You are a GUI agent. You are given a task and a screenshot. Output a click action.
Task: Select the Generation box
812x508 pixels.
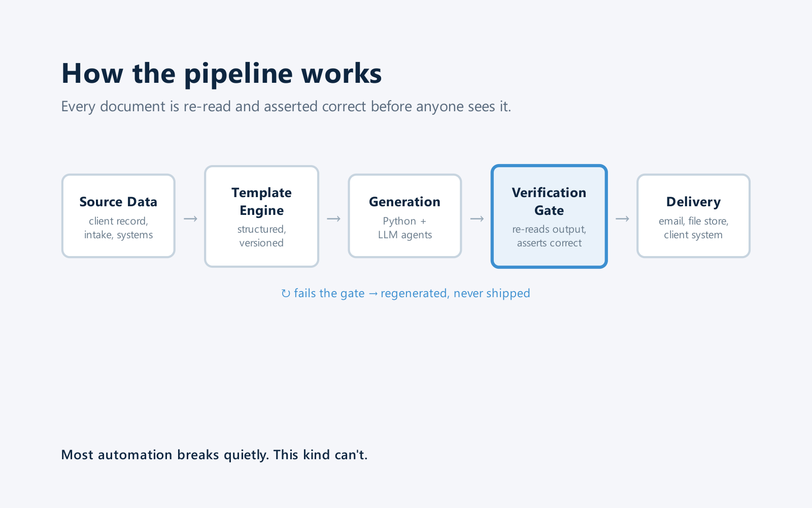(x=405, y=216)
